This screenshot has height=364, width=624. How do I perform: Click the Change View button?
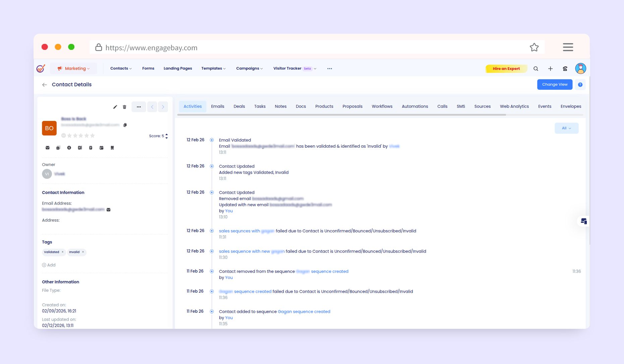555,85
